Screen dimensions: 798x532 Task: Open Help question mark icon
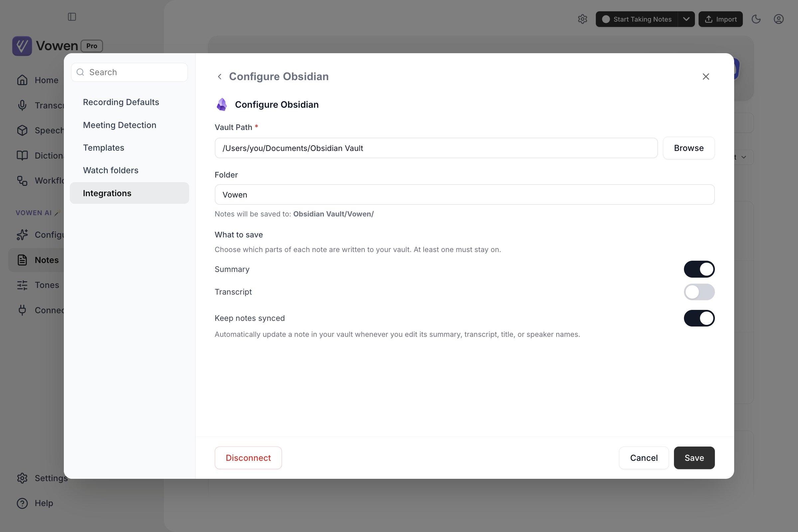pyautogui.click(x=22, y=503)
